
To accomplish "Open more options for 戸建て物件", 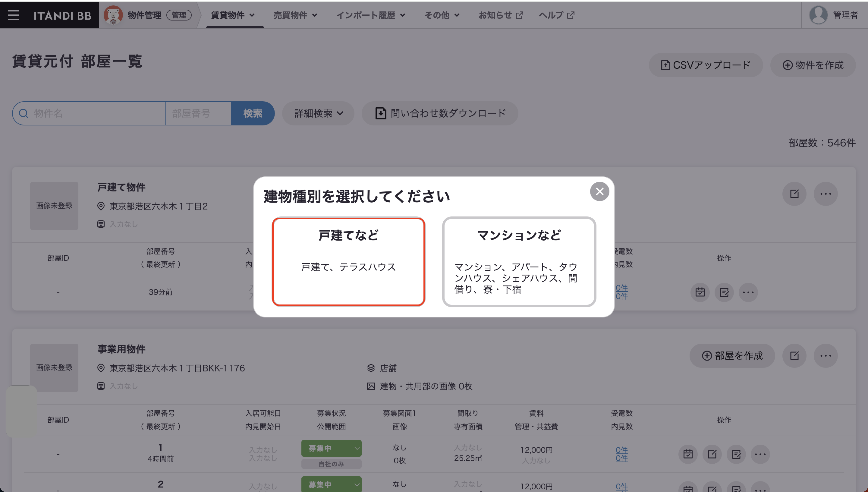I will click(x=826, y=194).
